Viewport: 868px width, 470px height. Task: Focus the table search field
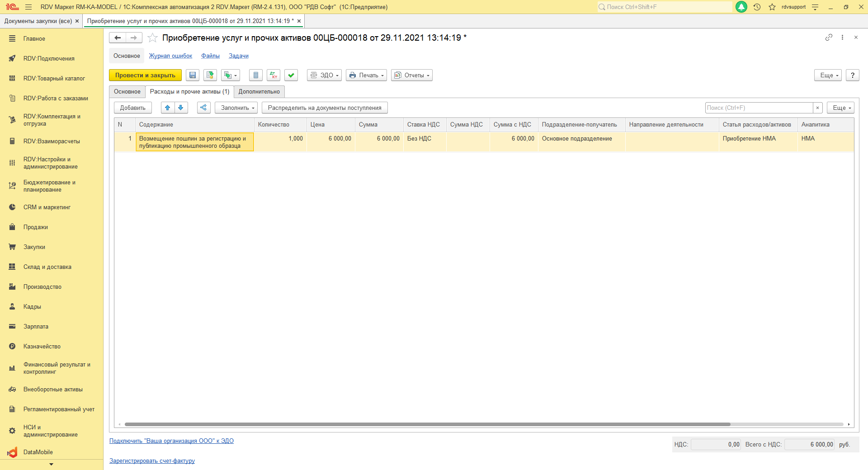tap(759, 108)
